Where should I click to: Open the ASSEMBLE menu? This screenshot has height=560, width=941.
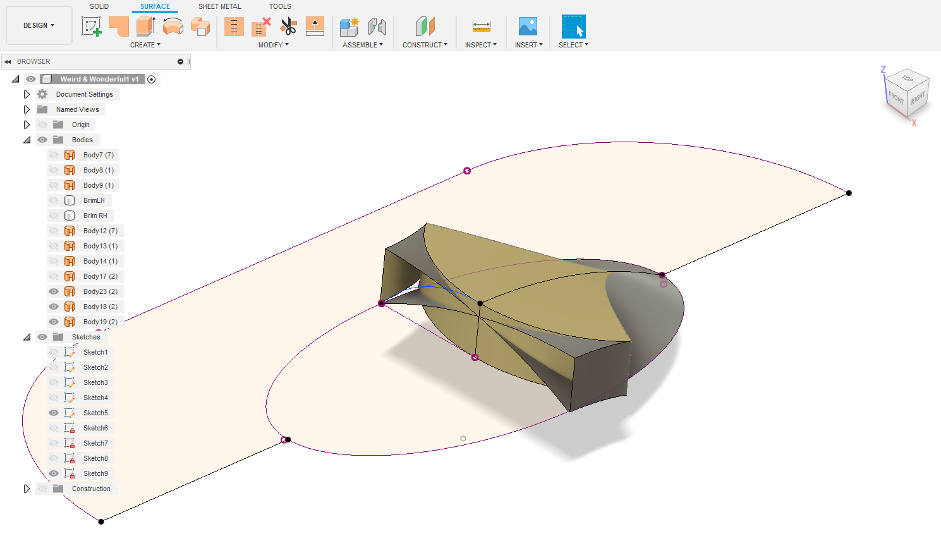coord(363,45)
